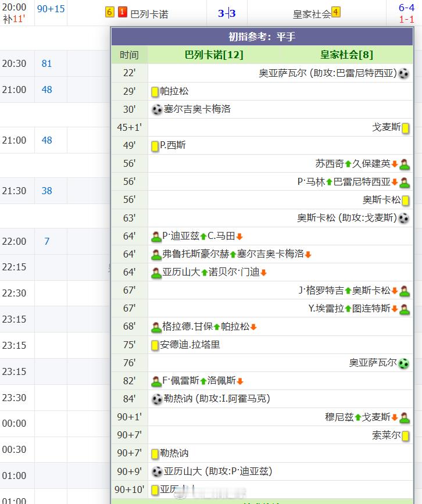Click the 巴雷尼特西亚 name in P·马林 row

tap(362, 182)
